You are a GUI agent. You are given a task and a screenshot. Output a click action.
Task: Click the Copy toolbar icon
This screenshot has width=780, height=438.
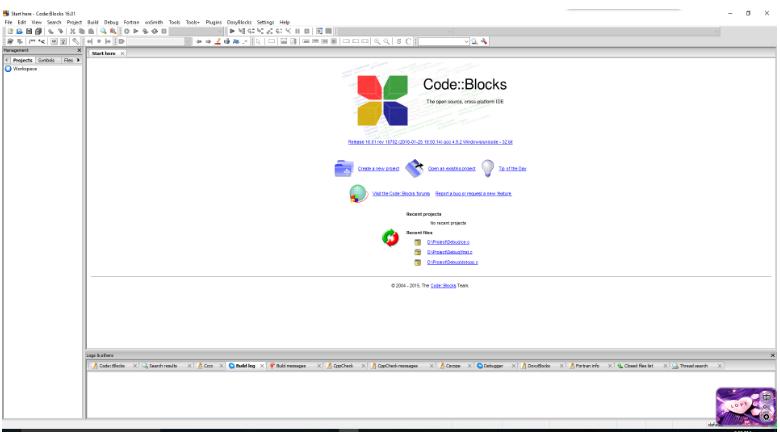[82, 31]
